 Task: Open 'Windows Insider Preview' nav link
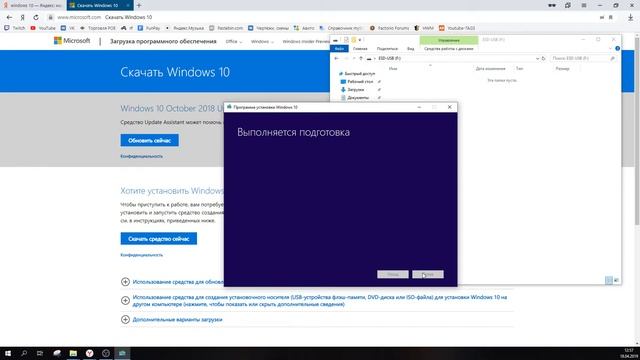pyautogui.click(x=306, y=42)
